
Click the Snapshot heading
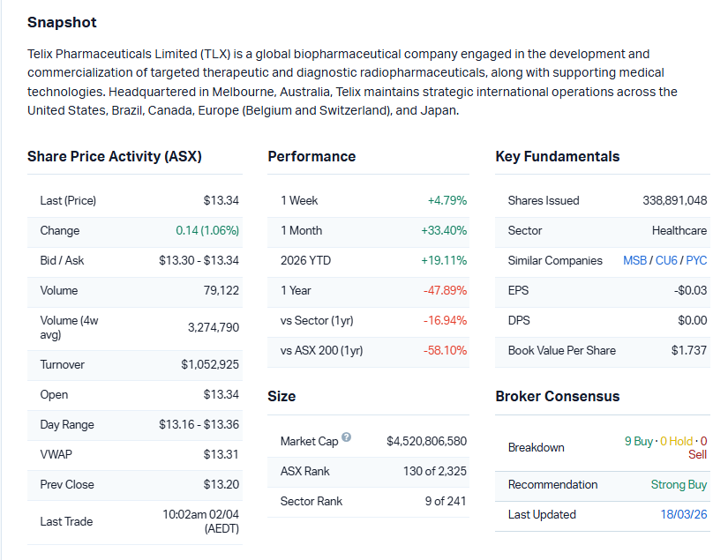click(62, 22)
